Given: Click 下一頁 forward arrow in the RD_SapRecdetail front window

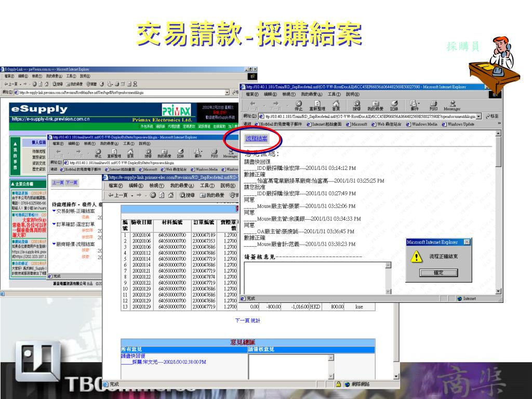Looking at the screenshot, I should click(275, 105).
